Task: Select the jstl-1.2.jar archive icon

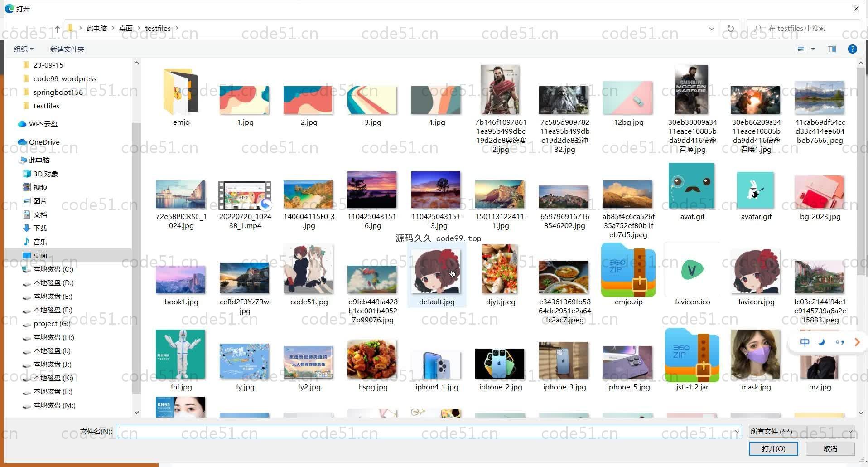Action: [692, 355]
